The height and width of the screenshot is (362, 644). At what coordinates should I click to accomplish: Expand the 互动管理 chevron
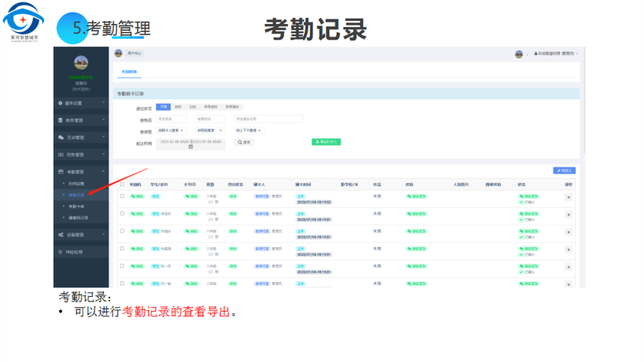pyautogui.click(x=103, y=137)
